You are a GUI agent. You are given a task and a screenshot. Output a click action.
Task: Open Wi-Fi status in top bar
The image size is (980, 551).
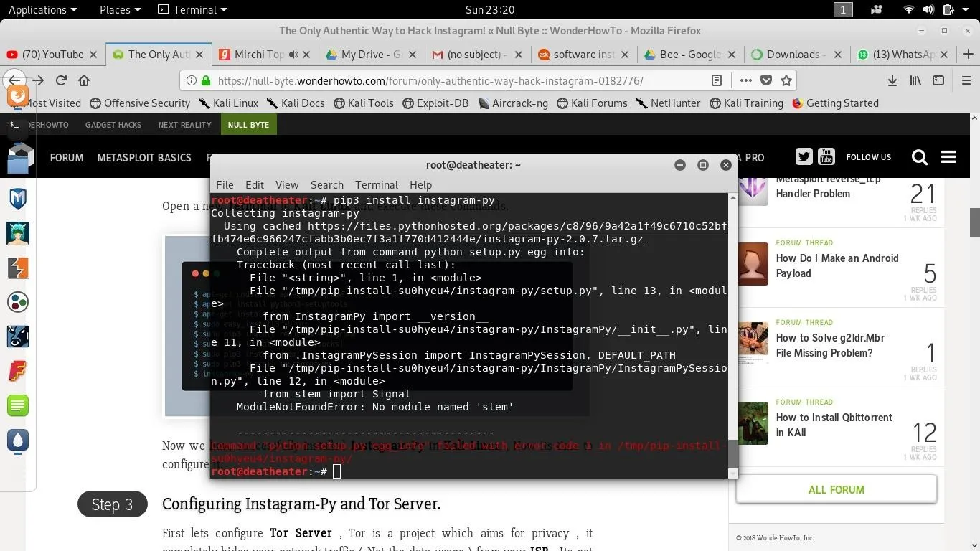pyautogui.click(x=909, y=9)
